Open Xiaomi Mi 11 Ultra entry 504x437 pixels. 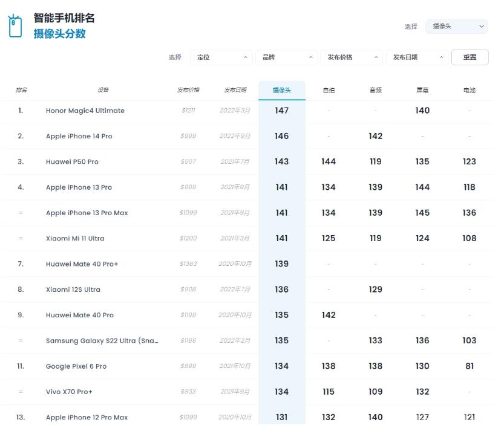tap(75, 239)
